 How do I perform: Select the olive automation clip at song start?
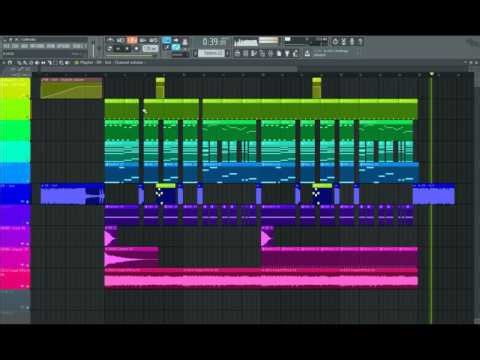point(71,88)
